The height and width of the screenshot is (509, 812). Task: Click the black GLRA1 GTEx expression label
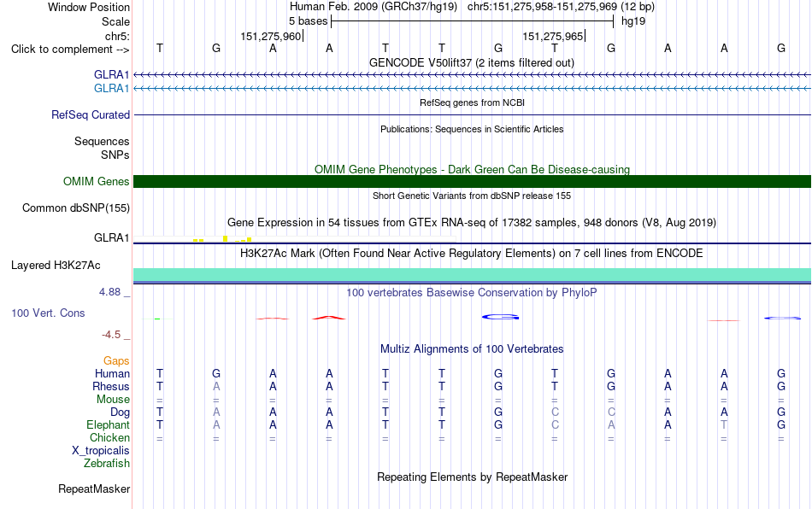coord(111,238)
